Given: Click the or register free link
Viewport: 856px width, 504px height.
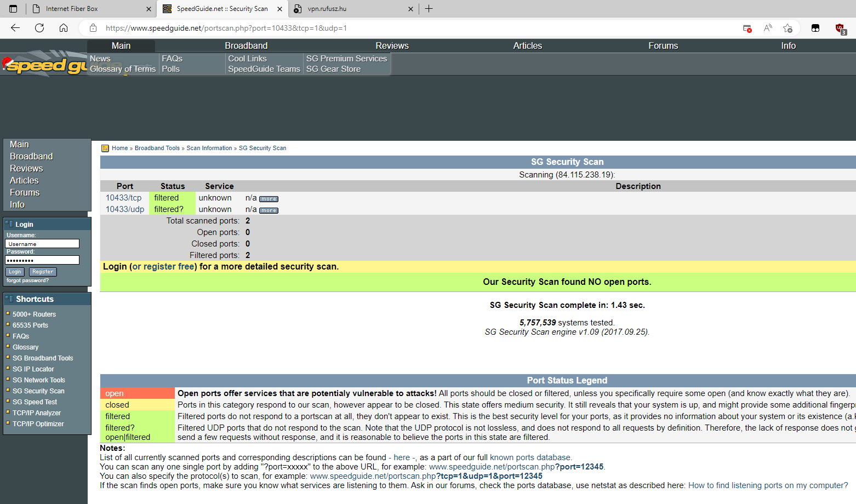Looking at the screenshot, I should pos(163,267).
